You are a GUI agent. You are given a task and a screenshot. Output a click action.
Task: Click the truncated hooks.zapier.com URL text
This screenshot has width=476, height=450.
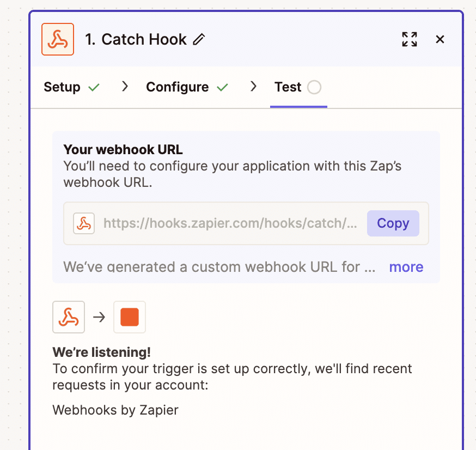[229, 223]
